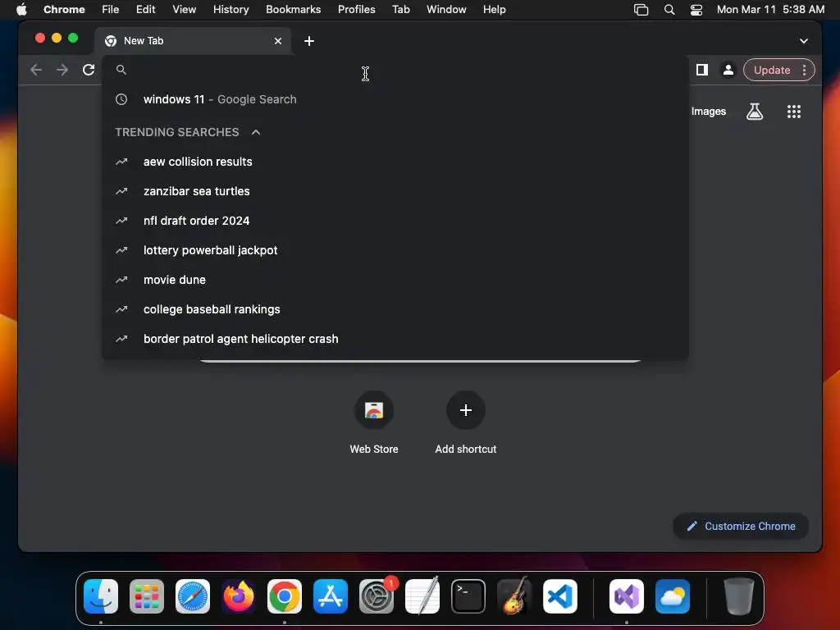840x630 pixels.
Task: Select the 'windows 11' history suggestion
Action: (395, 99)
